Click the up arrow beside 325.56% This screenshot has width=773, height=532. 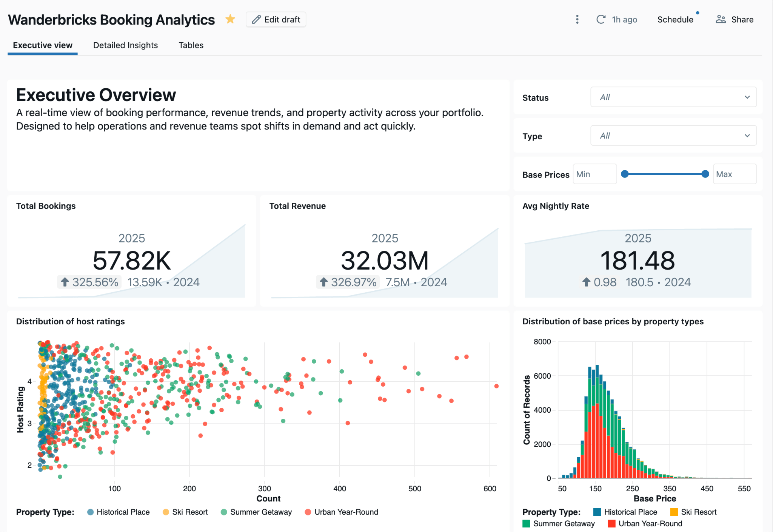click(x=65, y=282)
